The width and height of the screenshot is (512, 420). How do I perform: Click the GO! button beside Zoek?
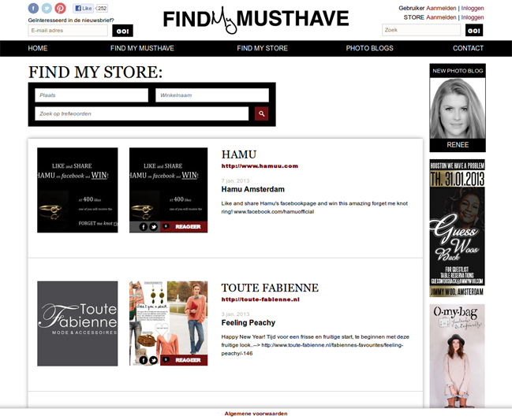click(x=474, y=30)
